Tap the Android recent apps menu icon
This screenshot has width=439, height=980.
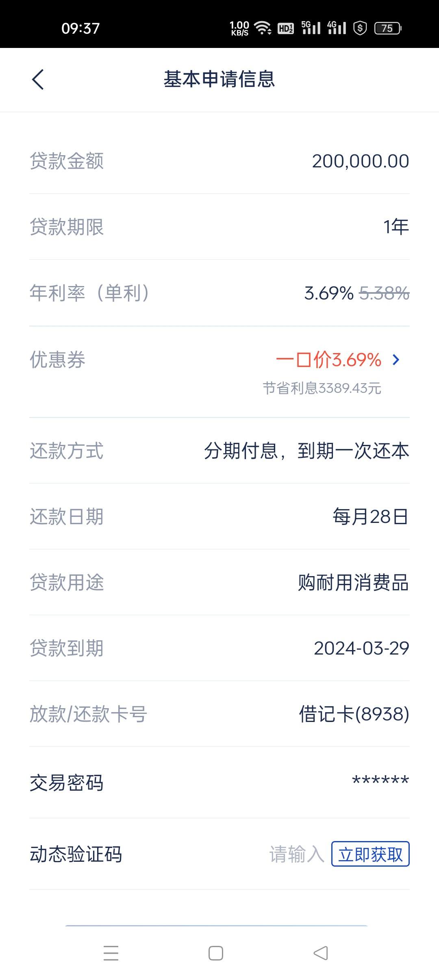pos(111,953)
